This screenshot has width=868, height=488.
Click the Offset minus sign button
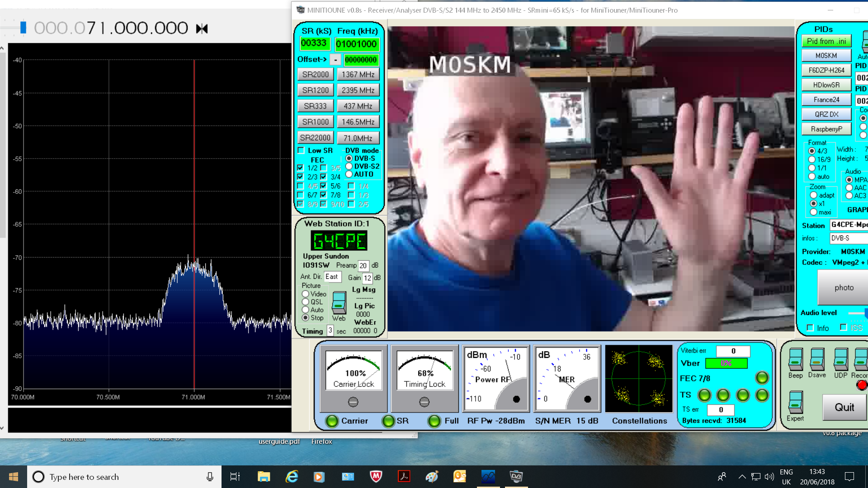point(335,60)
